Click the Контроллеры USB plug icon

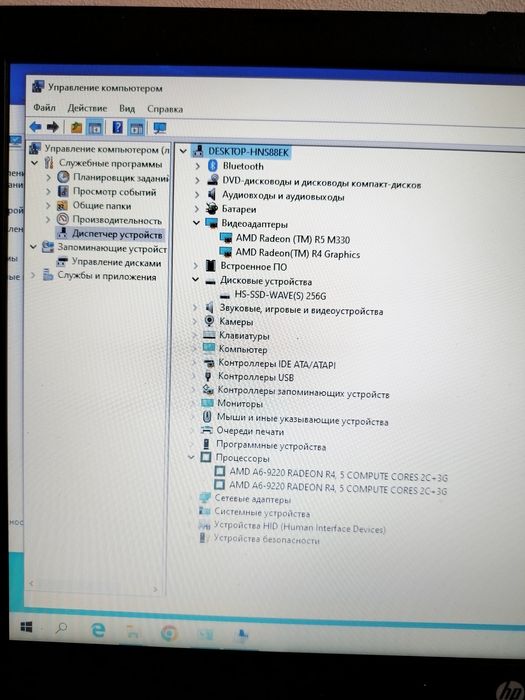[208, 376]
